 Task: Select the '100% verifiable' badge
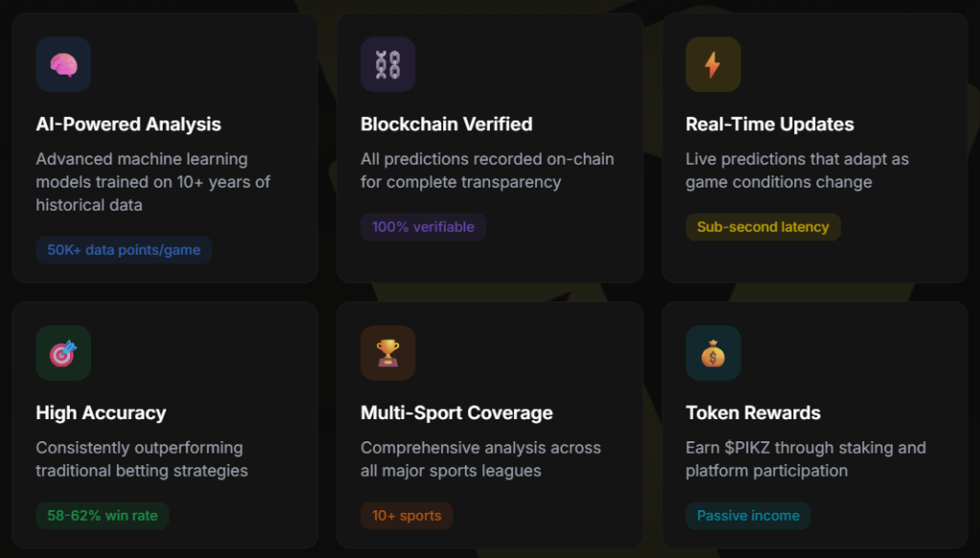point(423,227)
